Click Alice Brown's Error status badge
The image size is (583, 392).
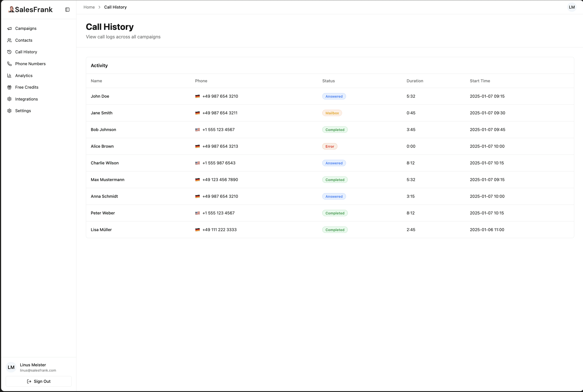330,146
